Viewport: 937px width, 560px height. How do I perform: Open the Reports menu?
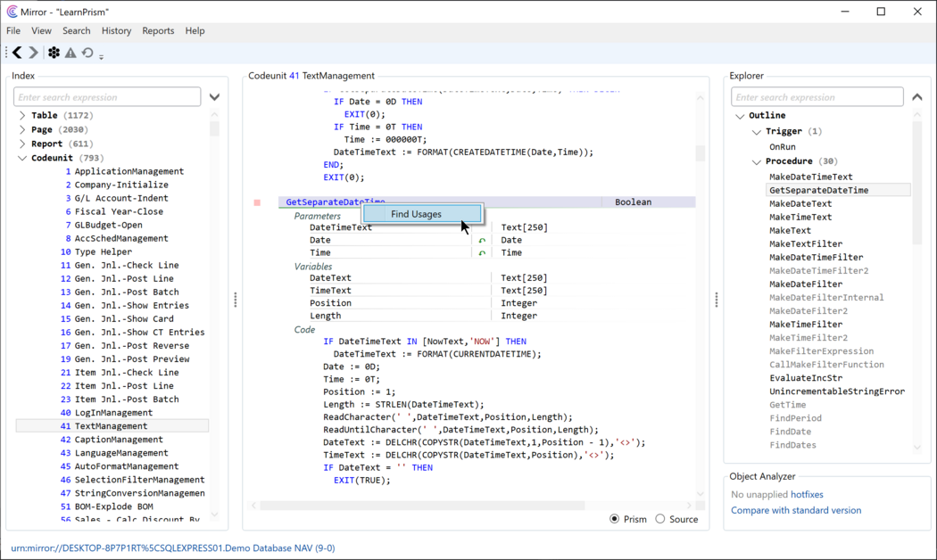(x=158, y=30)
